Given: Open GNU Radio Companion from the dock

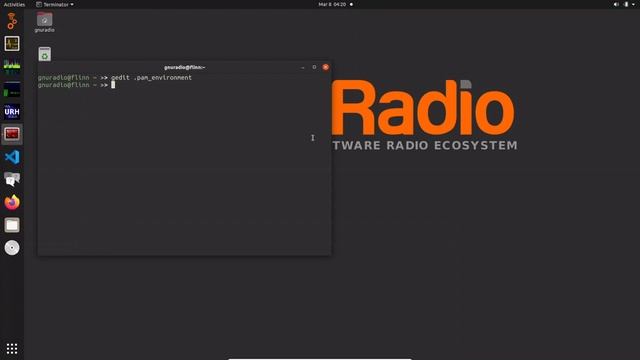Looking at the screenshot, I should click(12, 21).
